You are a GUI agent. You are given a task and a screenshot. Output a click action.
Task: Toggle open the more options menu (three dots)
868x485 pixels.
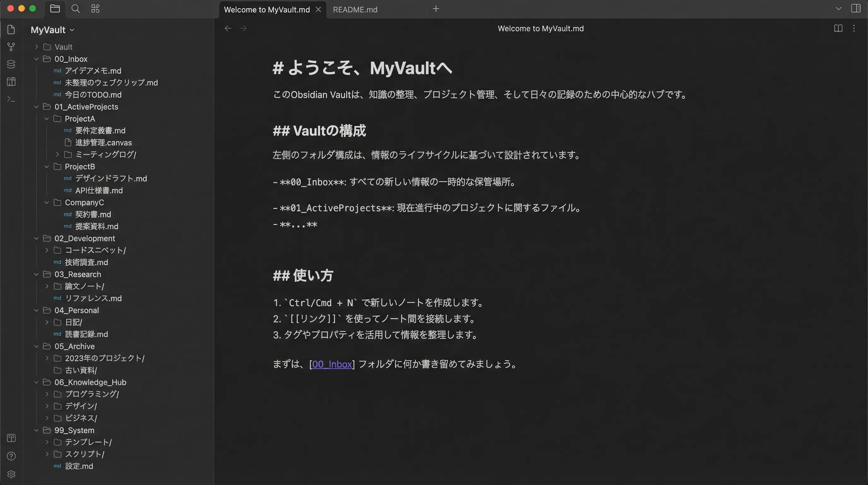point(854,28)
